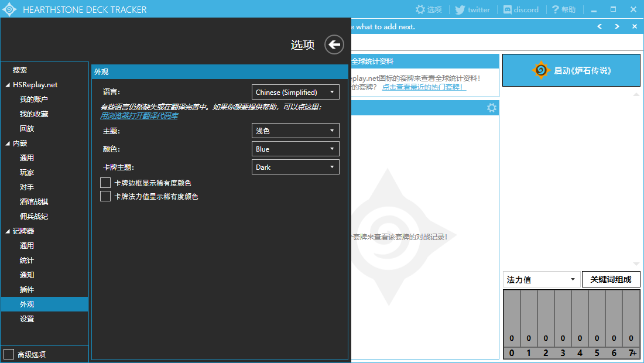Click the back arrow beside 选项
This screenshot has width=644, height=363.
pos(334,44)
